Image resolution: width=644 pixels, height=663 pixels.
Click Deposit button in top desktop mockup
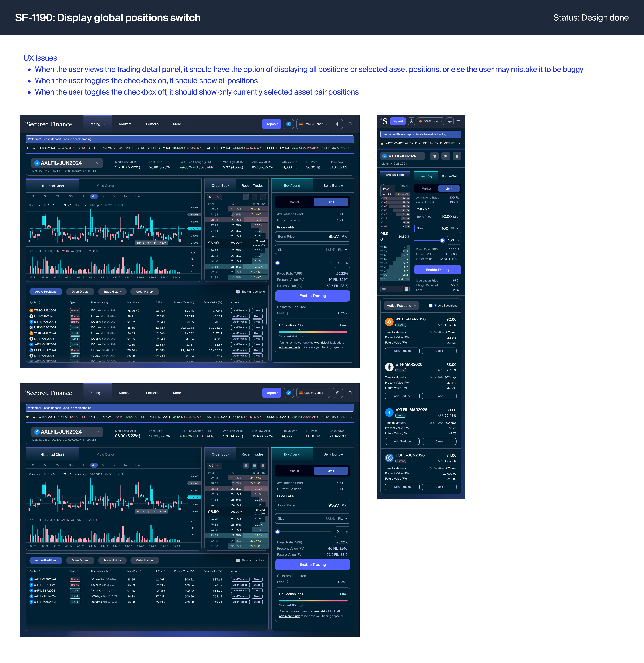pos(272,124)
